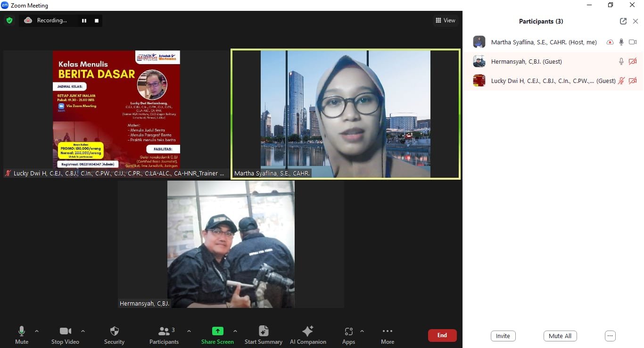
Task: Click Mute All button
Action: coord(561,336)
